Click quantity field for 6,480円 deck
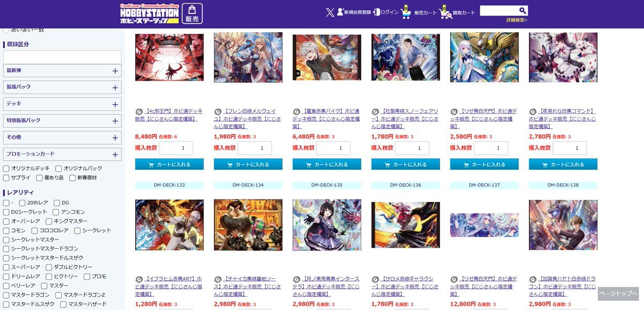Viewport: 644px width, 310px height. click(x=333, y=148)
